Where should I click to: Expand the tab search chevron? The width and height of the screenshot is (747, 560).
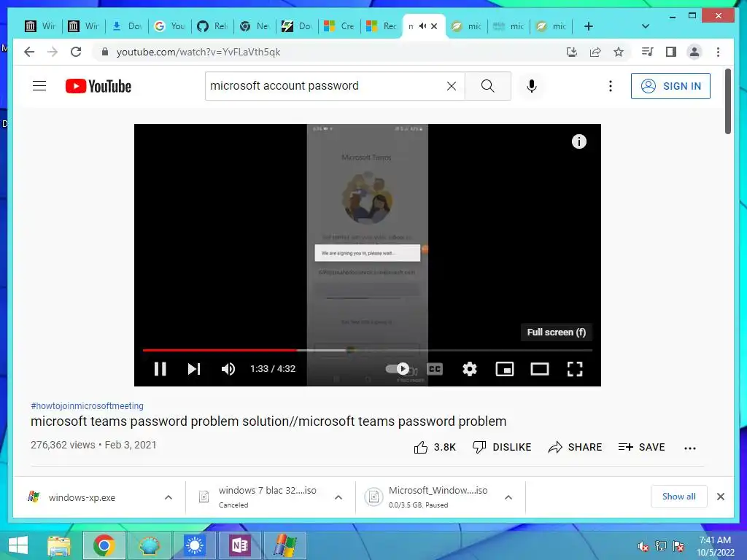click(x=646, y=26)
